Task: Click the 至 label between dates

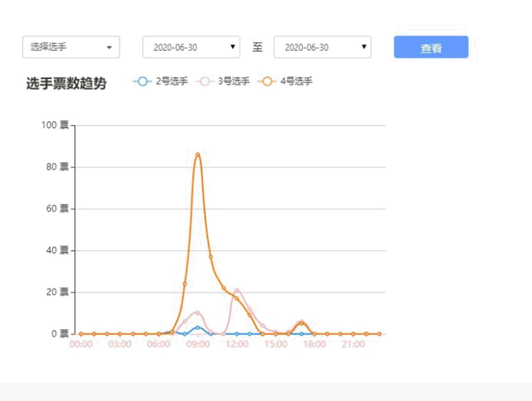Action: (x=258, y=47)
